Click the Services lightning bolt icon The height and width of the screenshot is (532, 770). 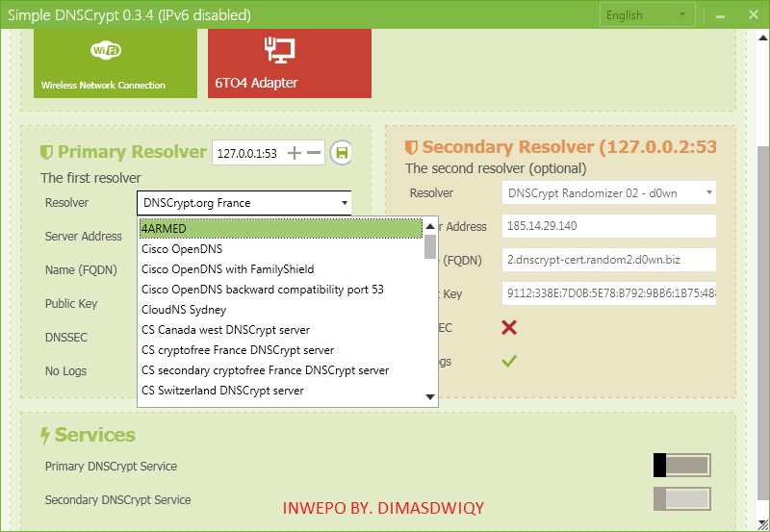(x=45, y=436)
